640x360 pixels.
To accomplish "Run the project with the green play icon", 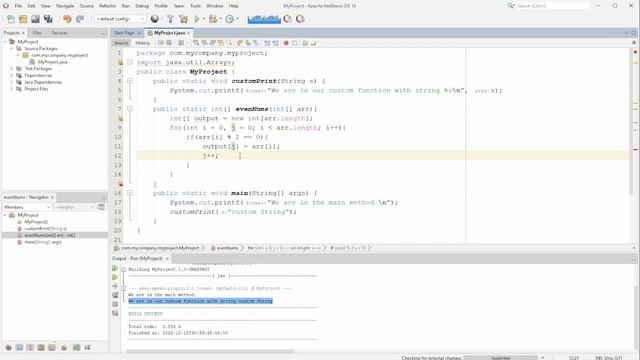I will pos(197,19).
